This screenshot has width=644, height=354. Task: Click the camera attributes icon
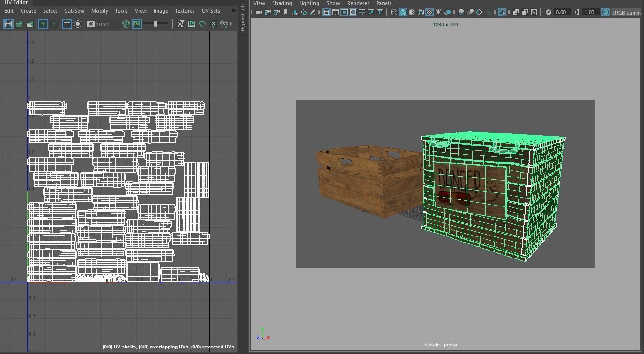coord(276,12)
